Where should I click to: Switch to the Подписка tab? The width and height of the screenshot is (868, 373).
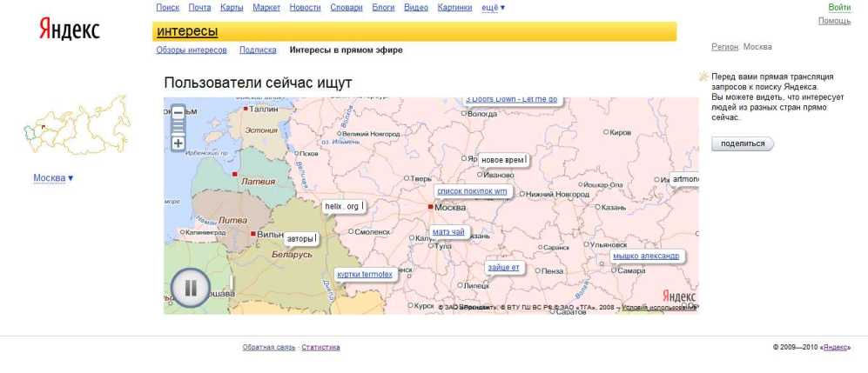[x=258, y=50]
